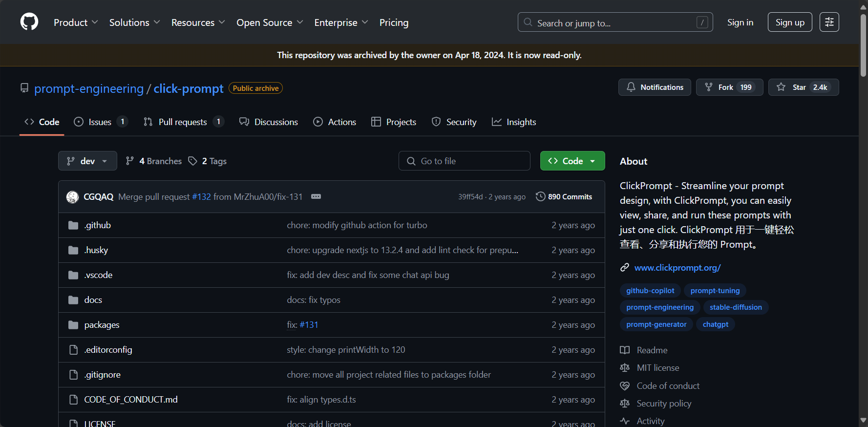Open the Actions tab
Screen dimensions: 868x427
coord(335,122)
